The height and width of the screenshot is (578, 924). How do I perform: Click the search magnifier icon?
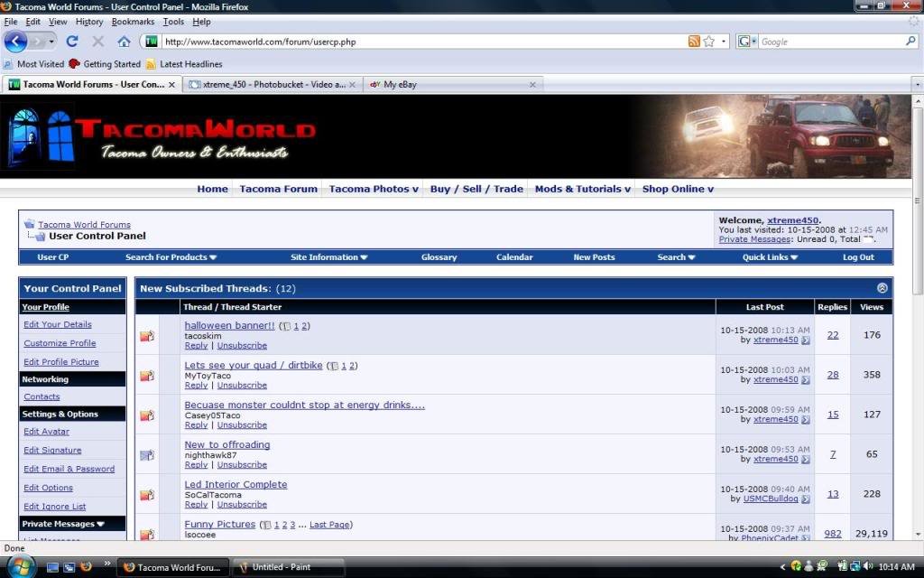[910, 42]
